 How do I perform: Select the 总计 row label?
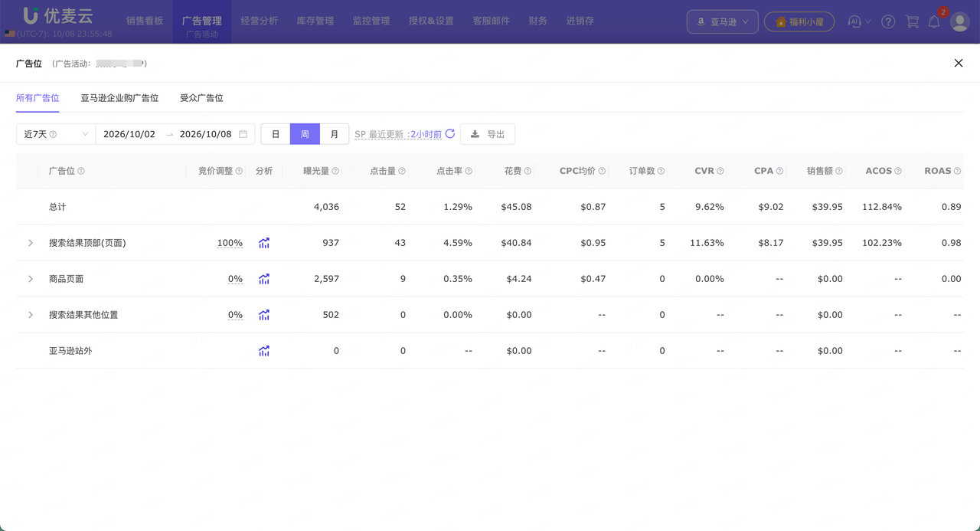57,207
